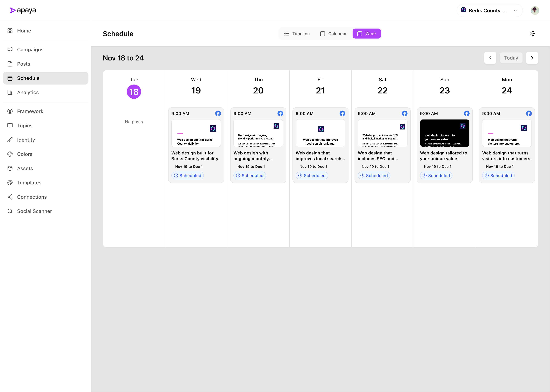Switch to the Calendar view

333,34
